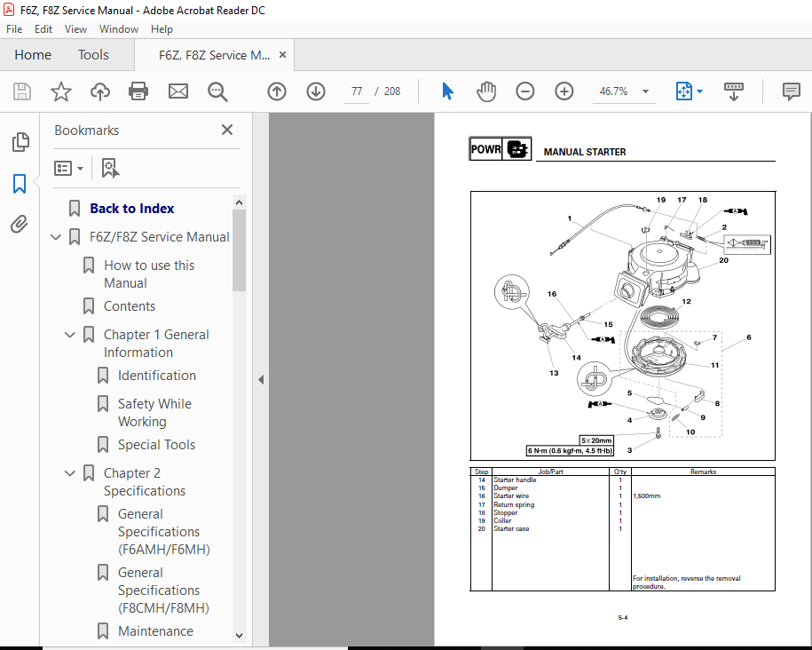Image resolution: width=812 pixels, height=650 pixels.
Task: Click the bookmarks panel scrollbar thumb
Action: tap(239, 250)
